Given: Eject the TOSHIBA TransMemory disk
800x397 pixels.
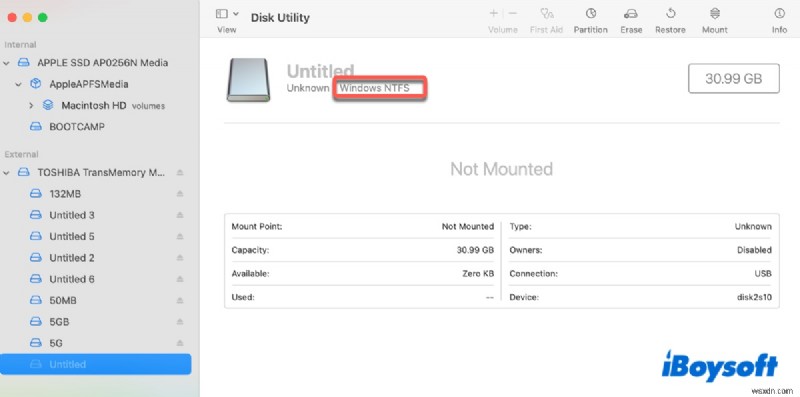Looking at the screenshot, I should pyautogui.click(x=180, y=173).
